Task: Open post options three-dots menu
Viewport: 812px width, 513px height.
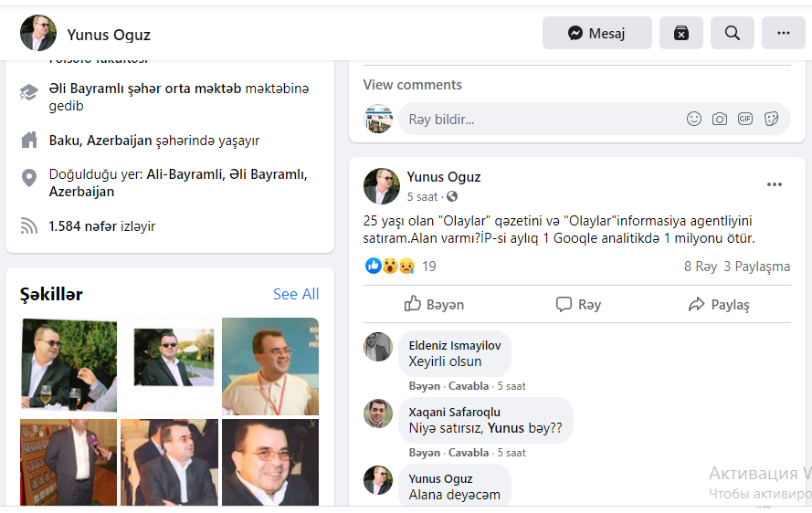Action: (774, 184)
